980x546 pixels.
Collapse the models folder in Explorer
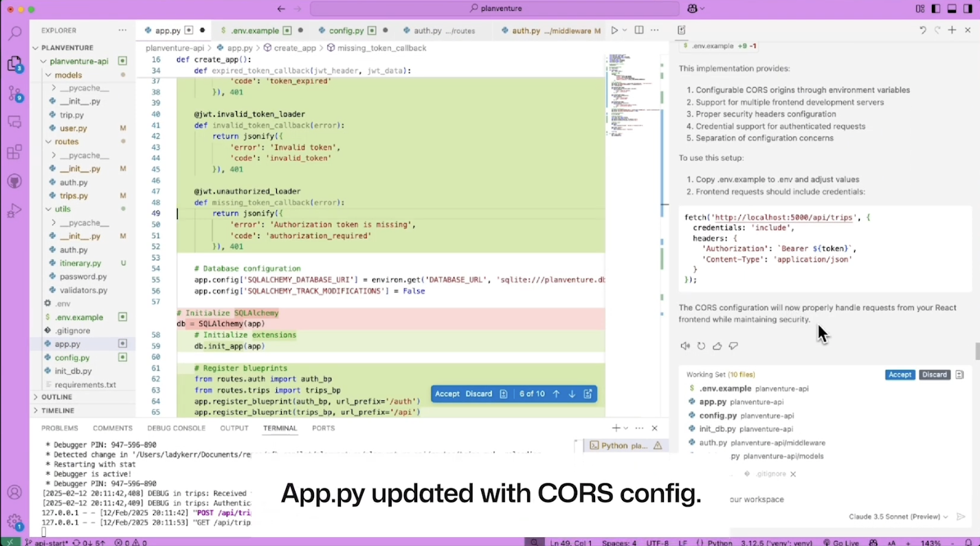point(68,75)
